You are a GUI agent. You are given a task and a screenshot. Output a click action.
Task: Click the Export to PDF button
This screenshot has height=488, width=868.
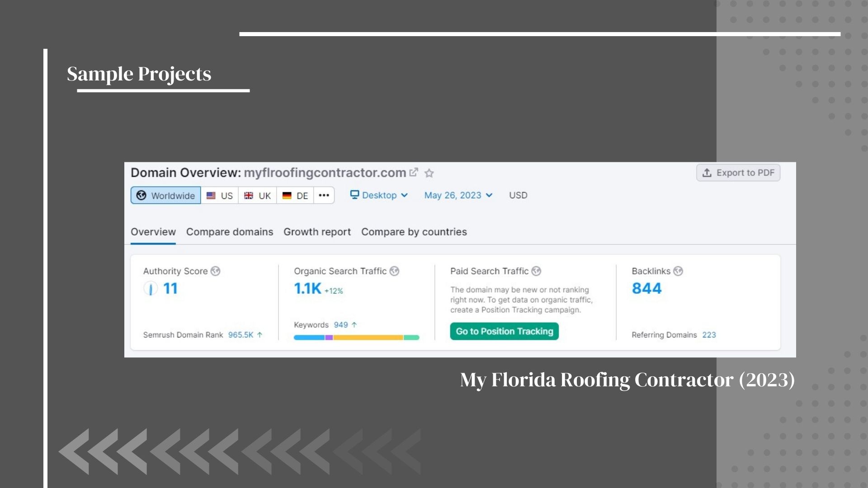point(738,173)
